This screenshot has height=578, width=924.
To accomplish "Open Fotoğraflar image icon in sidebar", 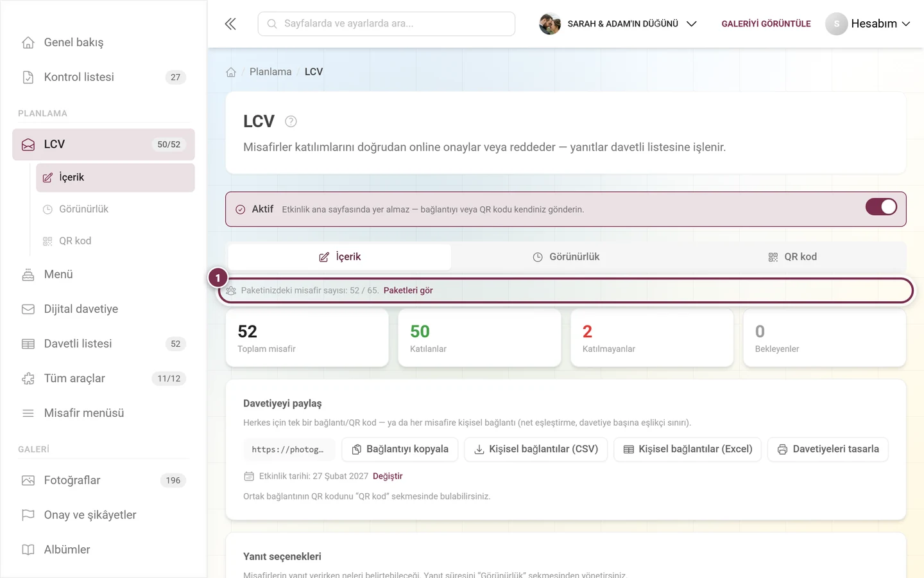I will [28, 480].
